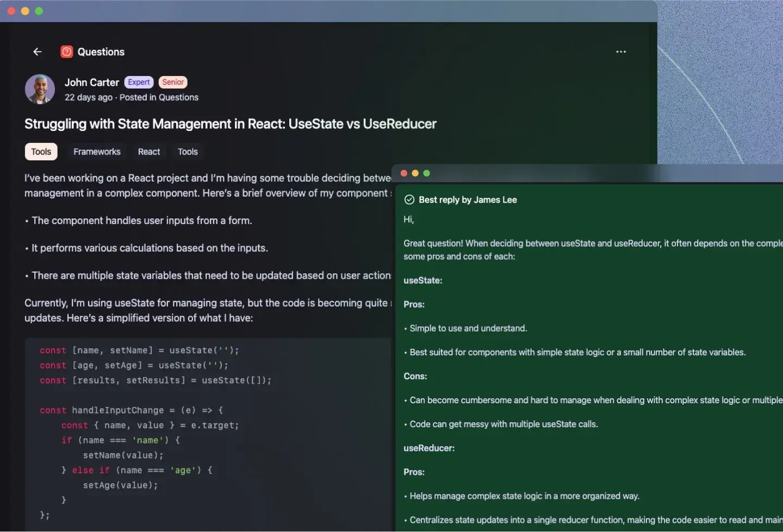Viewport: 783px width, 532px height.
Task: Click the "setName(value);" code line
Action: coord(123,455)
